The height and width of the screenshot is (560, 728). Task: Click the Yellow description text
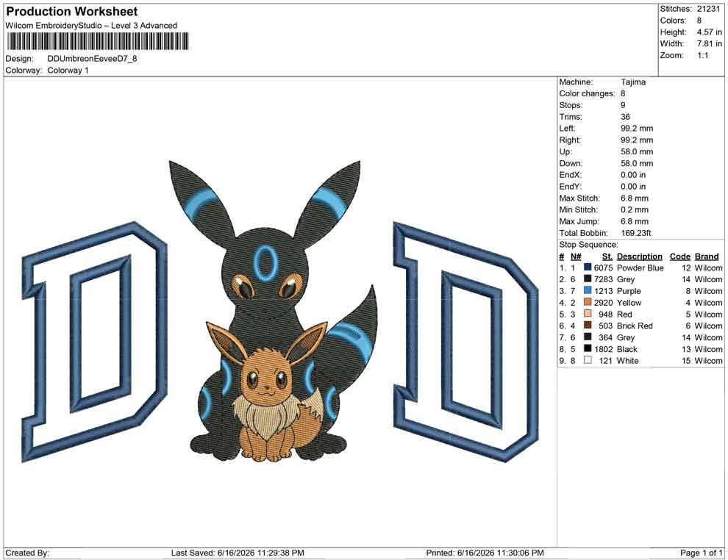[x=629, y=303]
